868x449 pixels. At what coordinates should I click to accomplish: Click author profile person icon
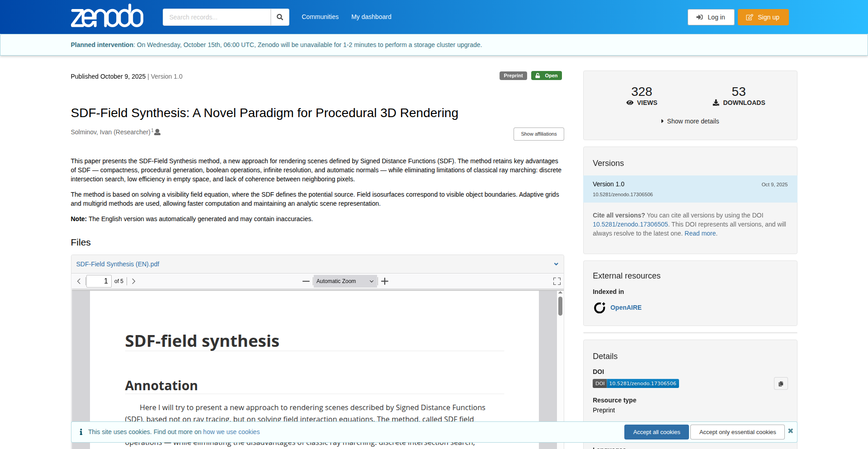pos(157,132)
